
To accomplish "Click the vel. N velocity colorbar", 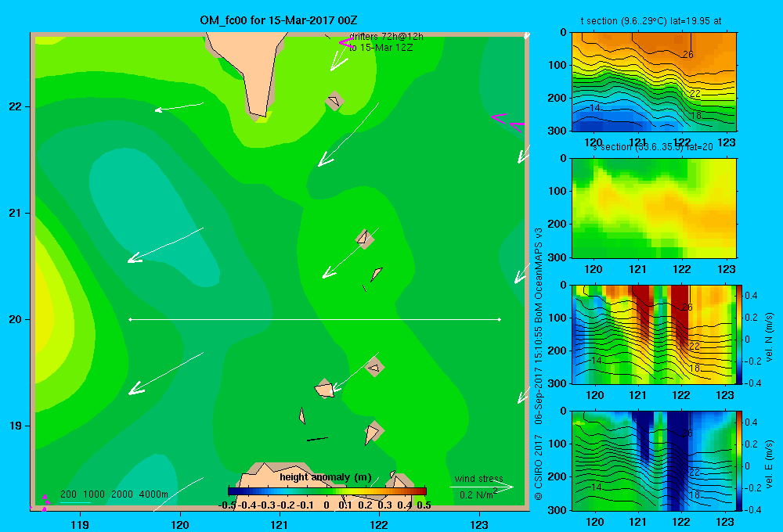I will (740, 334).
